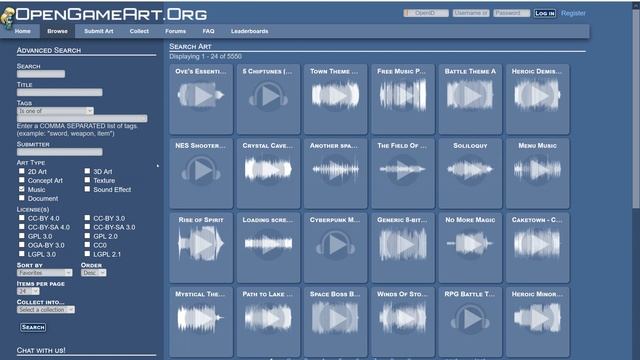Check the Document art type checkbox
Image resolution: width=640 pixels, height=360 pixels.
22,198
